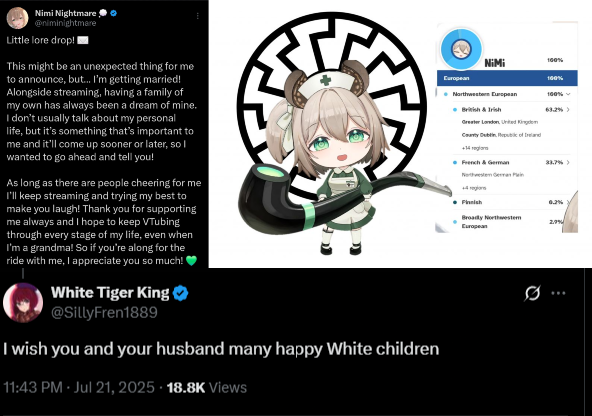This screenshot has height=416, width=592.
Task: Click the +14 regions link
Action: (475, 148)
